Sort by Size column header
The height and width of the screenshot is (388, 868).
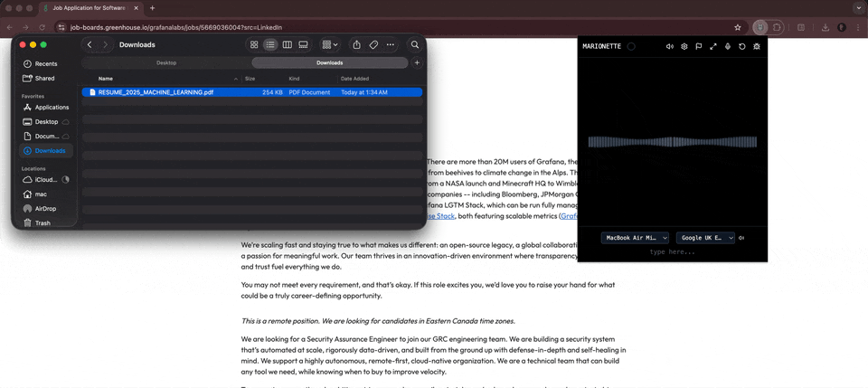point(250,79)
